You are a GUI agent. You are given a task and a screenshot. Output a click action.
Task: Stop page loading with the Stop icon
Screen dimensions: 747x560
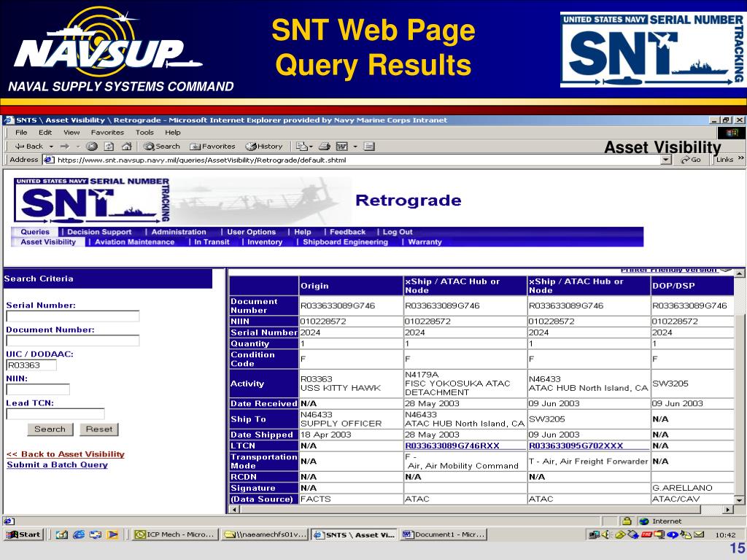[92, 146]
